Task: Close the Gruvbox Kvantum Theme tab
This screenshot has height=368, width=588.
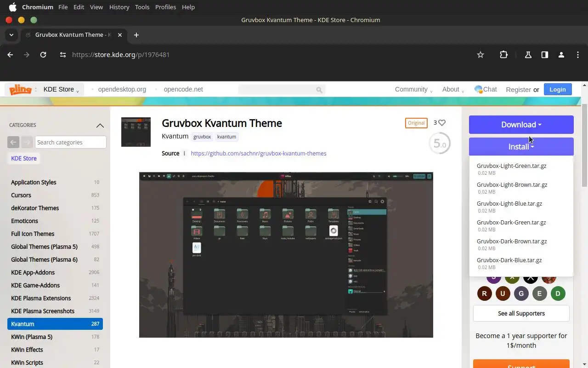Action: (120, 35)
